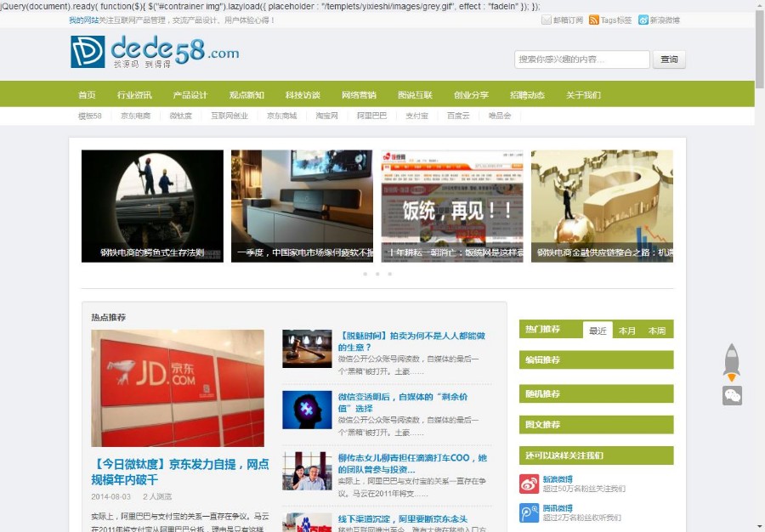This screenshot has height=532, width=765.
Task: Open the 新浪微博 icon in top bar
Action: [643, 20]
